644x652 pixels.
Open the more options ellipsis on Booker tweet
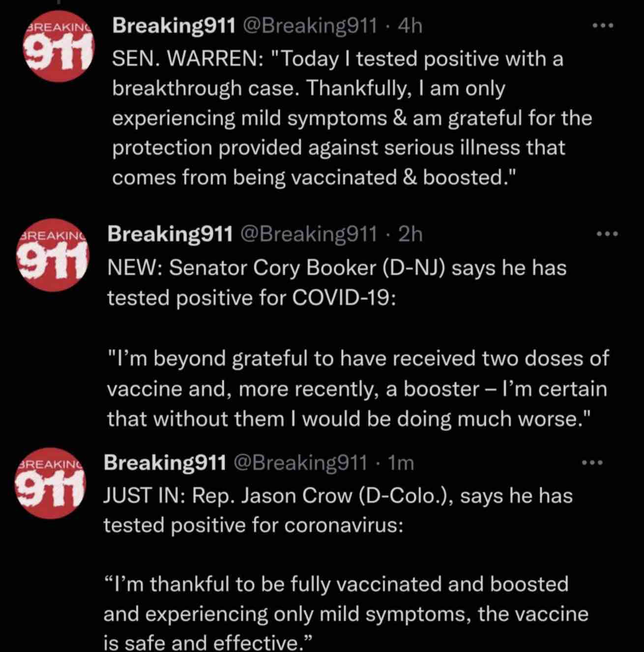[607, 234]
